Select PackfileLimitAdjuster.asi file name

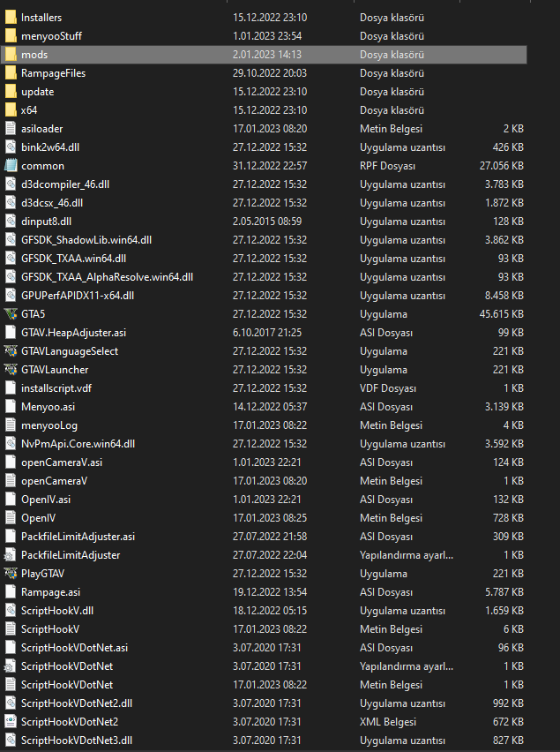[x=78, y=537]
